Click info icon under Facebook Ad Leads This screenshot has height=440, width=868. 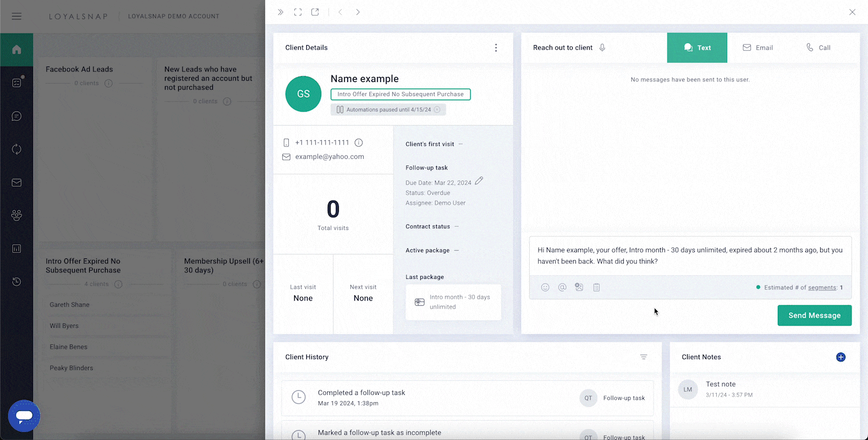point(109,84)
